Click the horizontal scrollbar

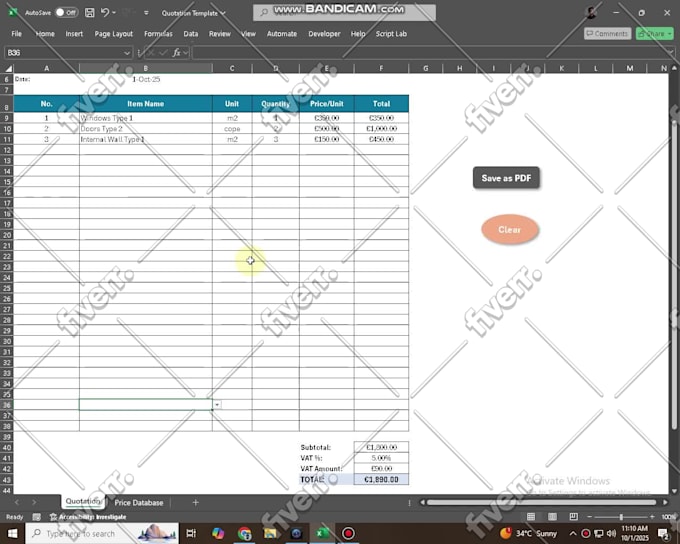tap(541, 502)
